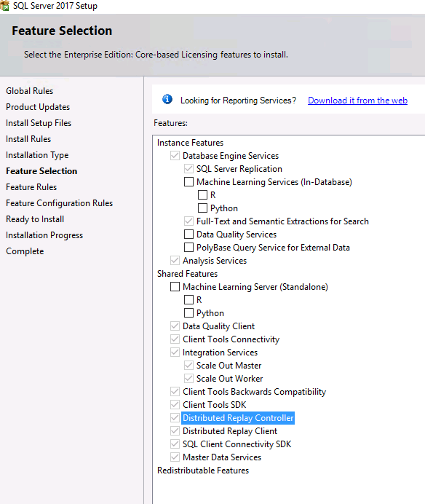The width and height of the screenshot is (425, 504).
Task: Select the Install Rules step
Action: [28, 139]
